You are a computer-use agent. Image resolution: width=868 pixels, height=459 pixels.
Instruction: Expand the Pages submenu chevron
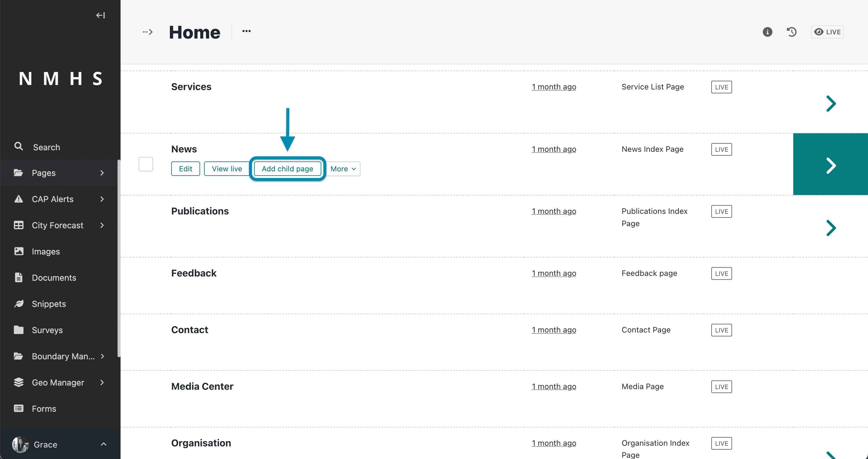[x=102, y=173]
